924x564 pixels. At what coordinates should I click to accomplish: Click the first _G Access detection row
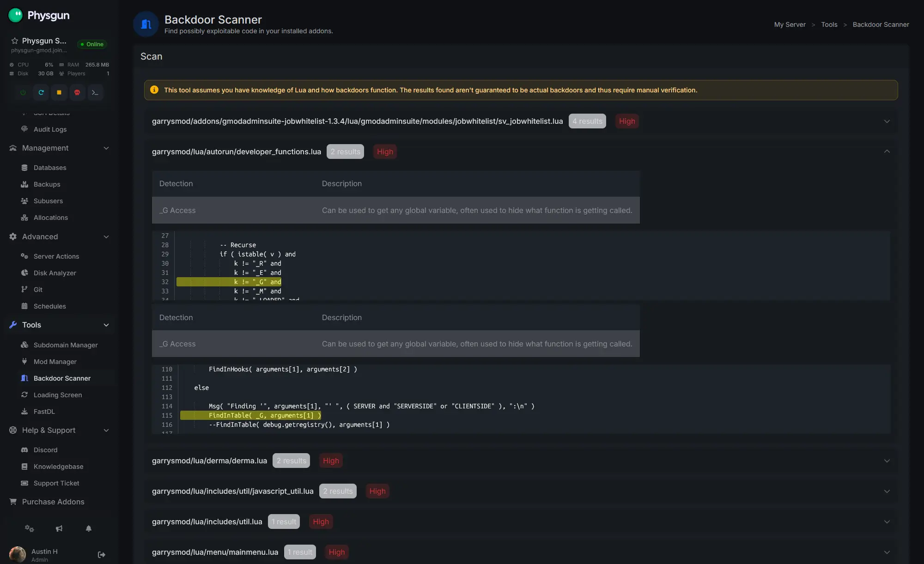395,210
